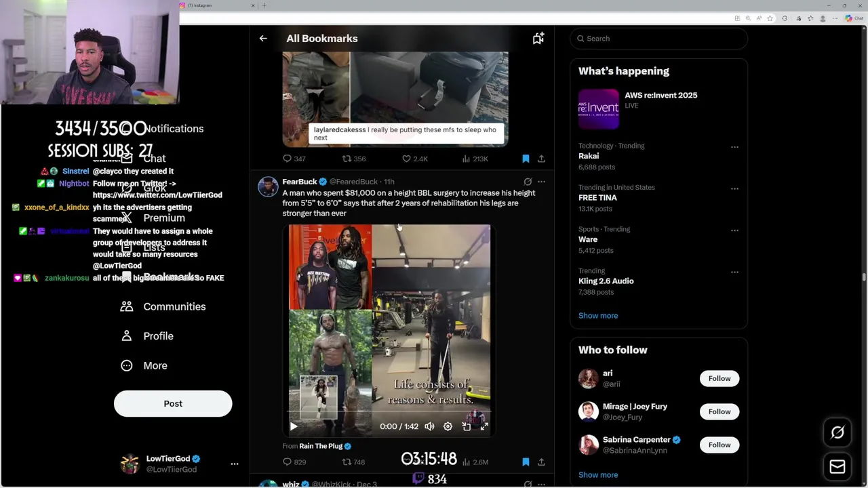Share the FearBuck post

(541, 462)
